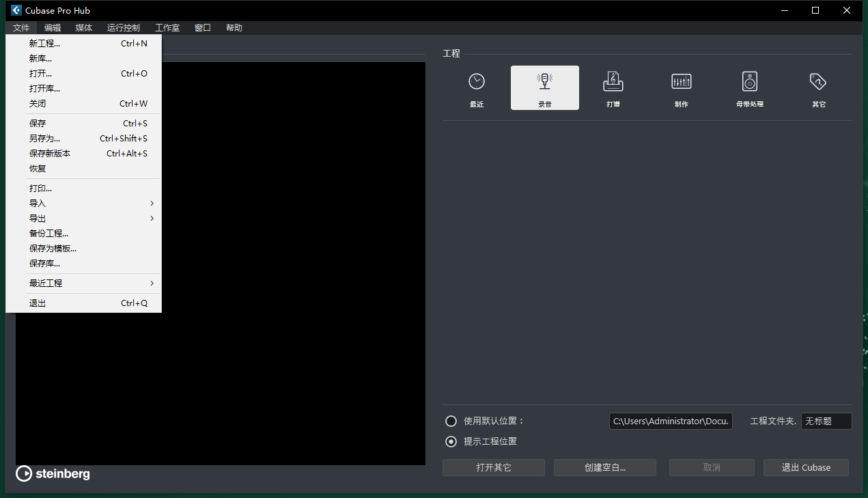Open the 窗口 menu
The width and height of the screenshot is (868, 498).
tap(203, 28)
